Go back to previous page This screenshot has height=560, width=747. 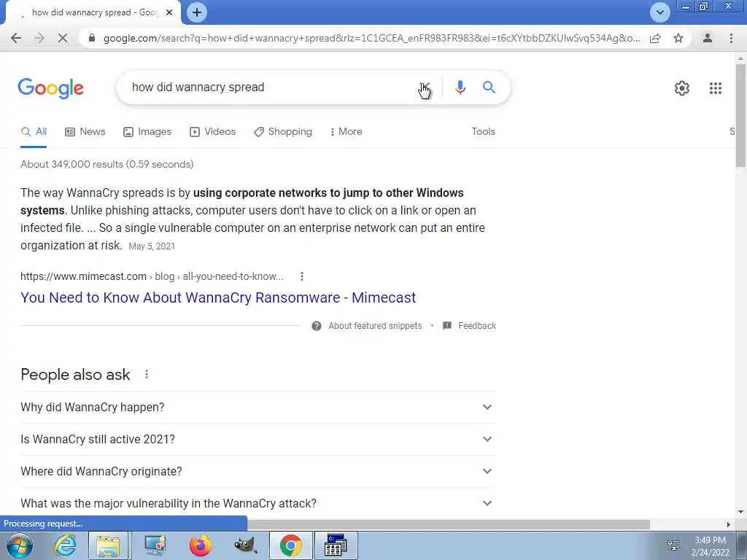tap(16, 38)
